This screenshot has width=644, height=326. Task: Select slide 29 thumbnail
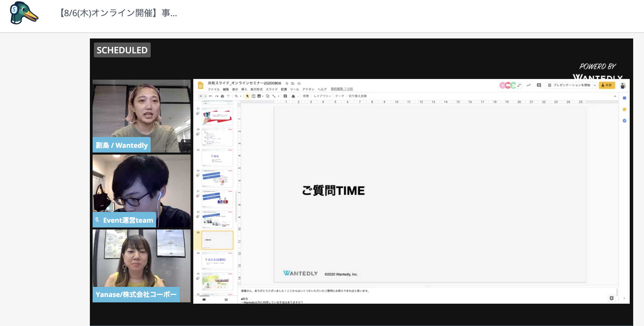pos(217,158)
